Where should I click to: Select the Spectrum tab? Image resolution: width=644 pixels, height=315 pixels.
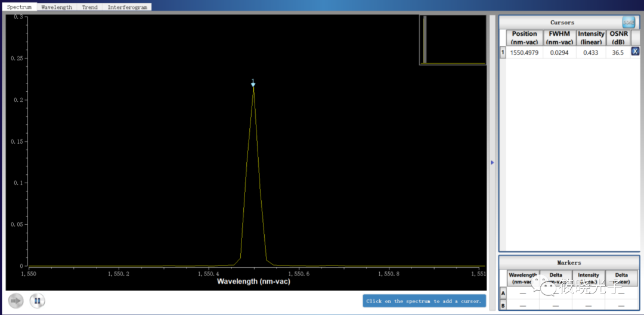pyautogui.click(x=19, y=7)
